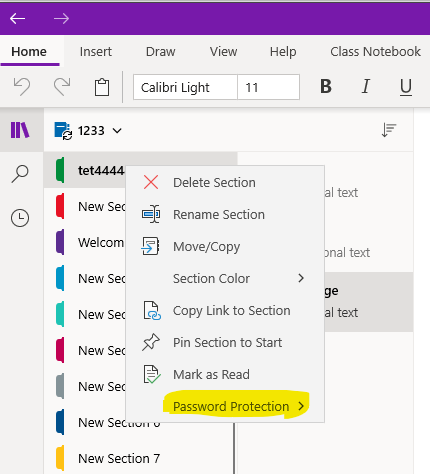Viewport: 430px width, 474px height.
Task: Open the View tab
Action: (223, 52)
